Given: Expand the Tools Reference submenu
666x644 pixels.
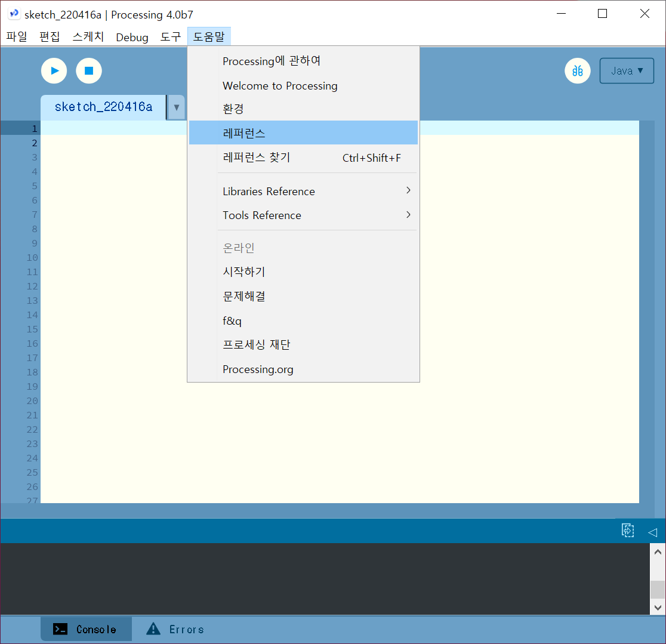Looking at the screenshot, I should coord(303,215).
